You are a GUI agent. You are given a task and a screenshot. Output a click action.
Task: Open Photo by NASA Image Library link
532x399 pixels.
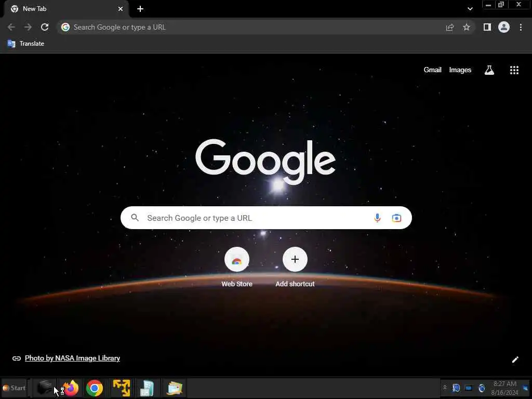[x=72, y=358]
